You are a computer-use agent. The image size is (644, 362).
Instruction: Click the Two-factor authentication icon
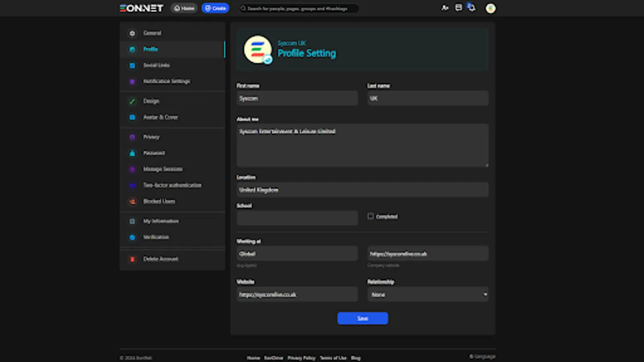coord(132,185)
